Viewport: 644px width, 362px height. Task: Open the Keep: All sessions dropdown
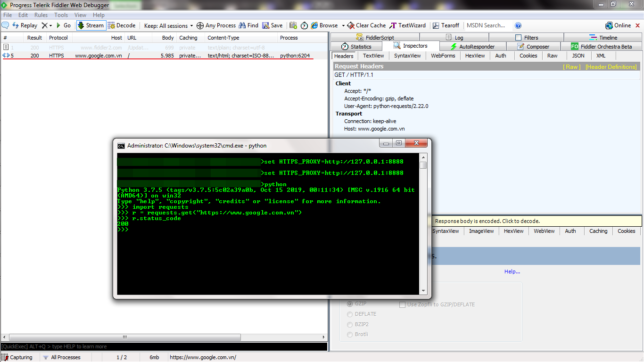(x=169, y=25)
